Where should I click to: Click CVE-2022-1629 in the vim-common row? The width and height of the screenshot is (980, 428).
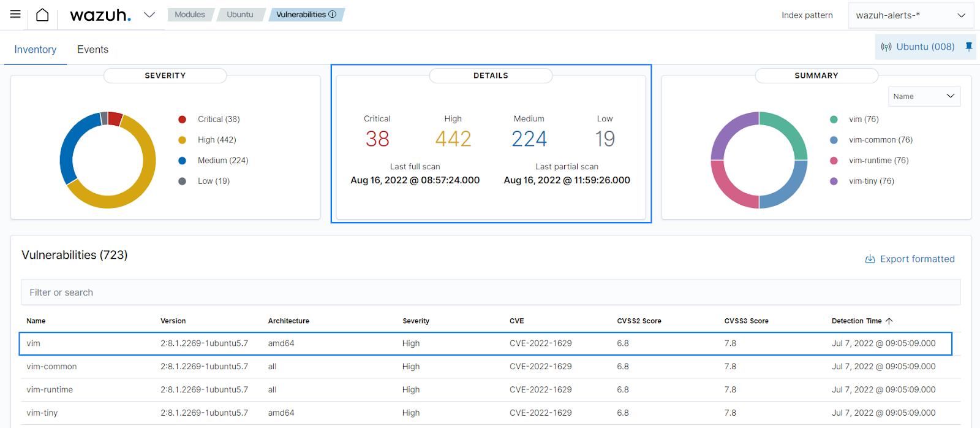(x=541, y=367)
